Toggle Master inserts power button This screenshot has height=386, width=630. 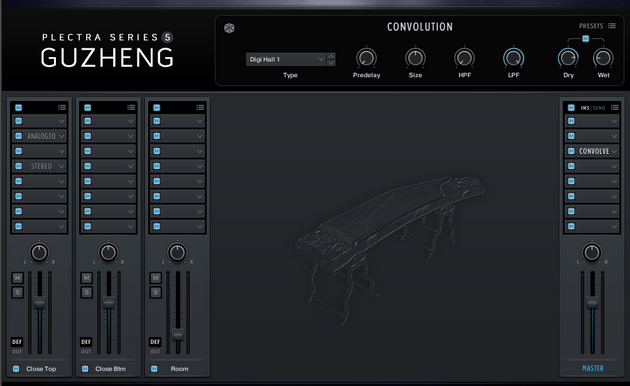571,107
